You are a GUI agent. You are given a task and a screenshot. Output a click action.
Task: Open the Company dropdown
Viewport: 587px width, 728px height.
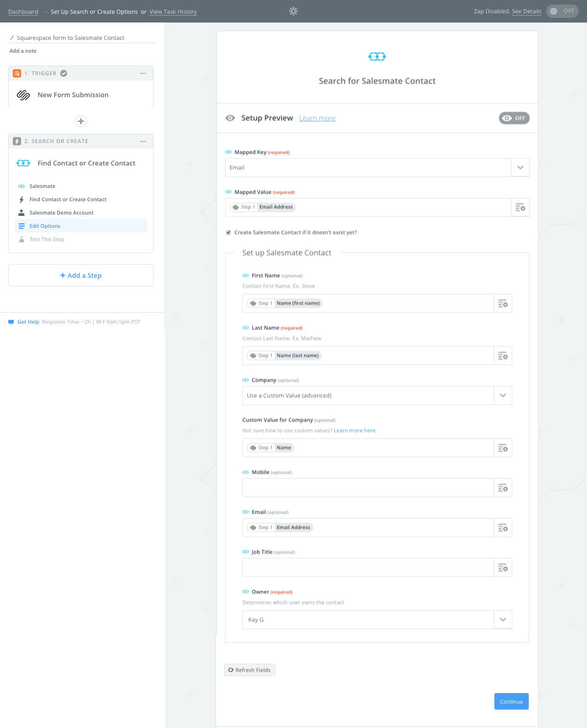point(377,396)
